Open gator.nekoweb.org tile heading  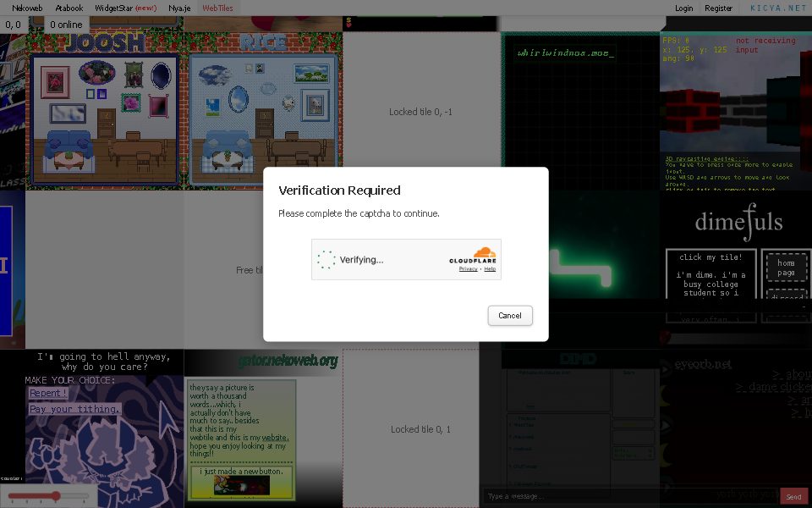point(288,361)
